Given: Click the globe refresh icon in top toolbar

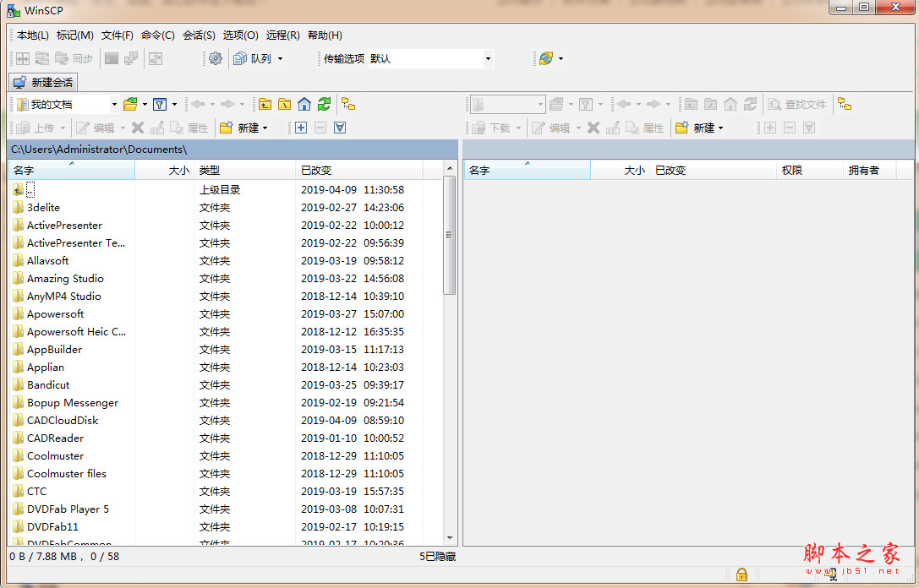Looking at the screenshot, I should point(545,58).
